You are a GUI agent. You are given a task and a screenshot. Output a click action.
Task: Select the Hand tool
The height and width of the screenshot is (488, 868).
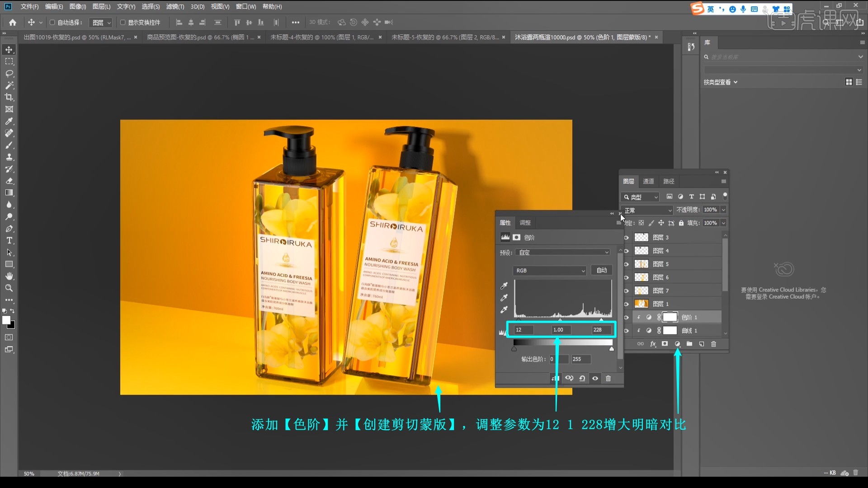point(9,276)
